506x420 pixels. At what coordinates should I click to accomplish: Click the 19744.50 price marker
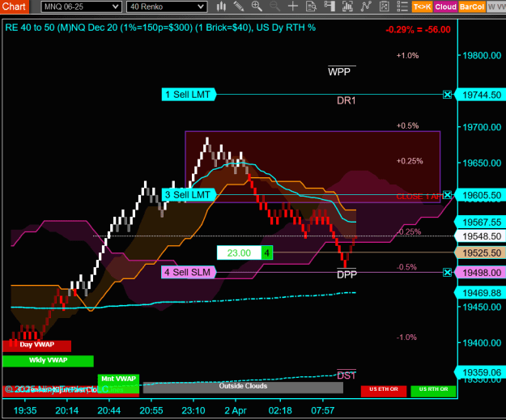[481, 95]
